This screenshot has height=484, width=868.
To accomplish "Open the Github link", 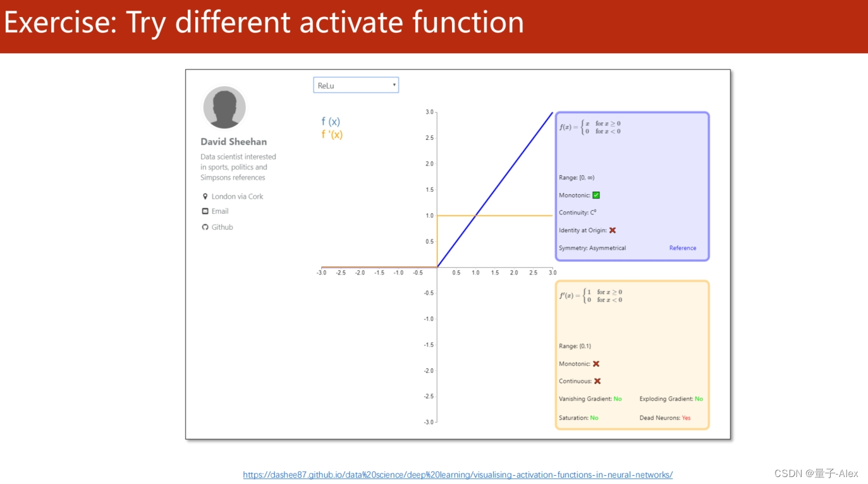I will tap(222, 227).
